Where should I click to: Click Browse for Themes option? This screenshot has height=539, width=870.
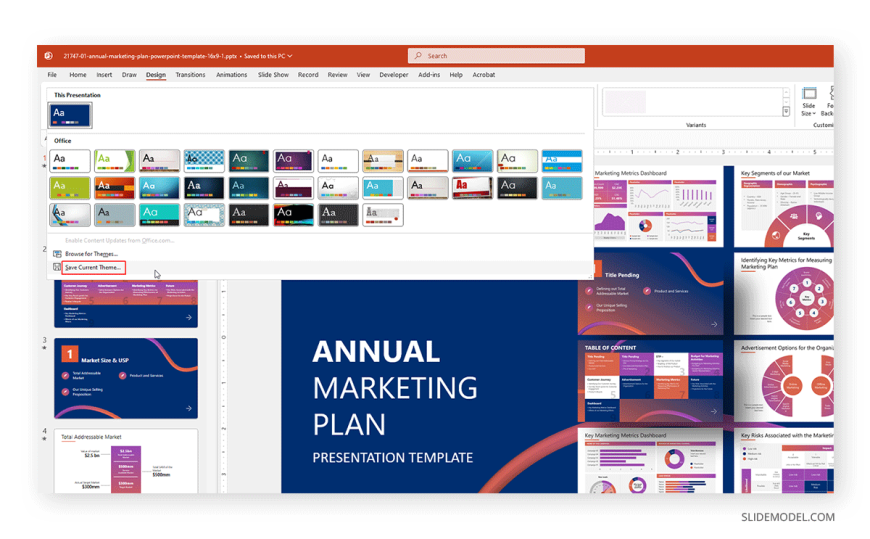91,254
